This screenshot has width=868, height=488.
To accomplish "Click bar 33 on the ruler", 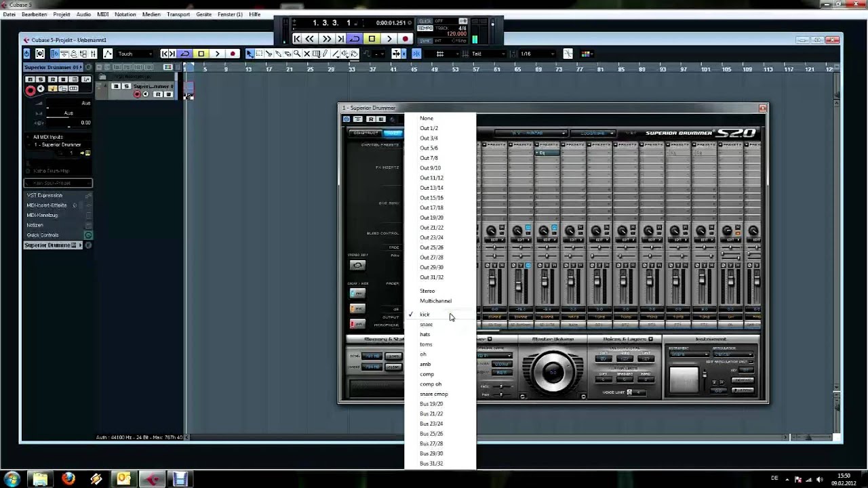I will pyautogui.click(x=352, y=69).
